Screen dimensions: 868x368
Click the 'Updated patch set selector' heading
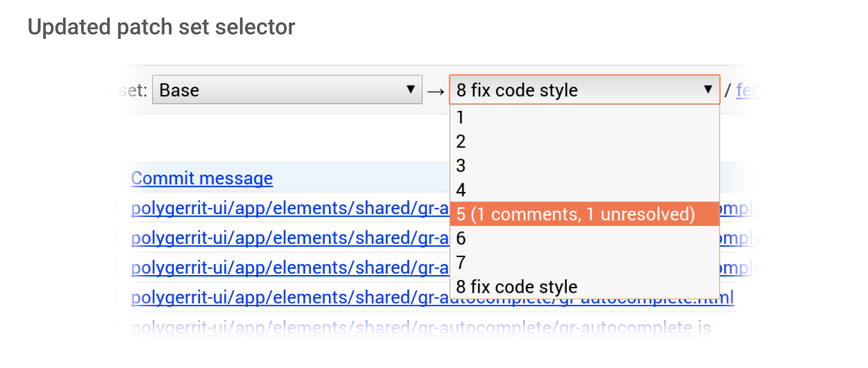pos(161,27)
